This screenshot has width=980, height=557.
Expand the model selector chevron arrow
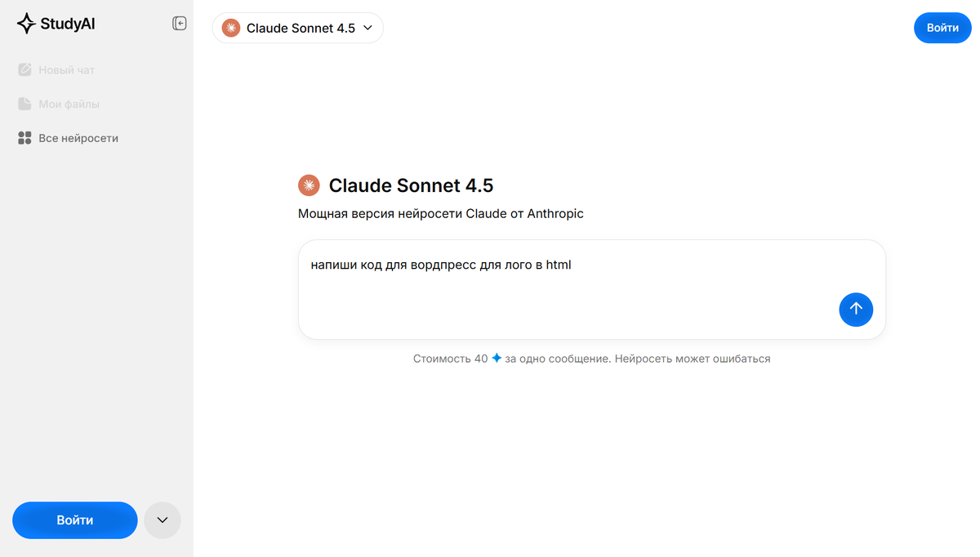pyautogui.click(x=367, y=28)
